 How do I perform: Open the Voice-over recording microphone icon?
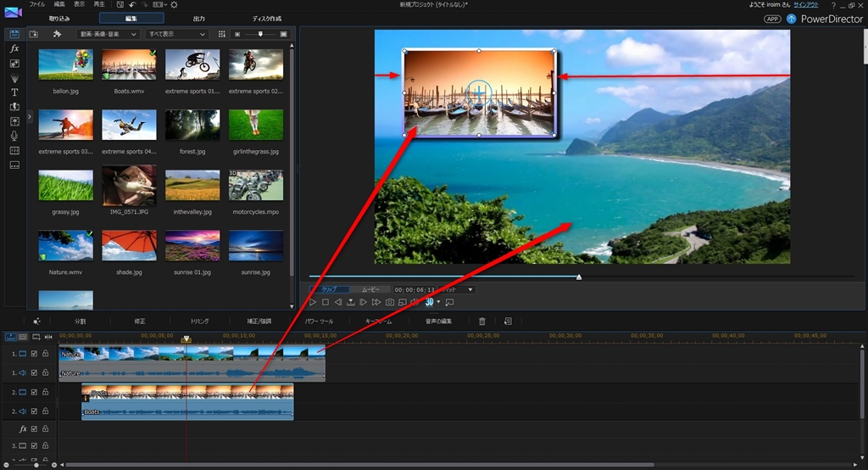coord(14,136)
